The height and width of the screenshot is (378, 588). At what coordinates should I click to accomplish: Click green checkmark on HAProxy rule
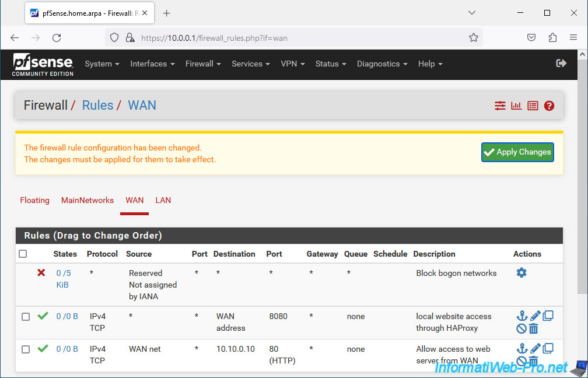pyautogui.click(x=43, y=316)
